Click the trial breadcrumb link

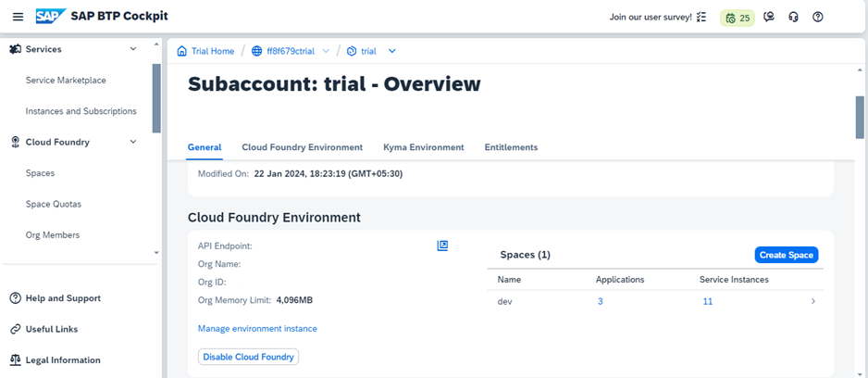pos(368,51)
